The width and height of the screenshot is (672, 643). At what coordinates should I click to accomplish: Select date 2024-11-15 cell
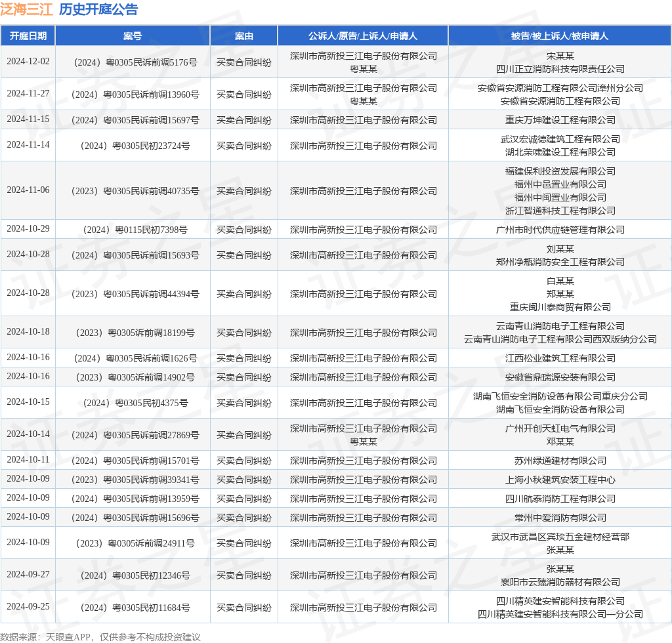[28, 119]
